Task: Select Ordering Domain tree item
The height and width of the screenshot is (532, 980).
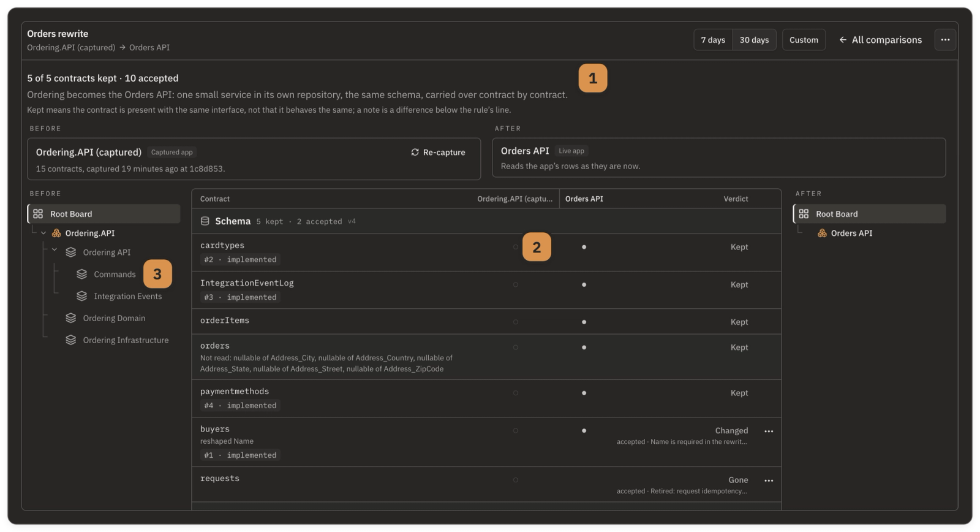Action: pos(114,318)
